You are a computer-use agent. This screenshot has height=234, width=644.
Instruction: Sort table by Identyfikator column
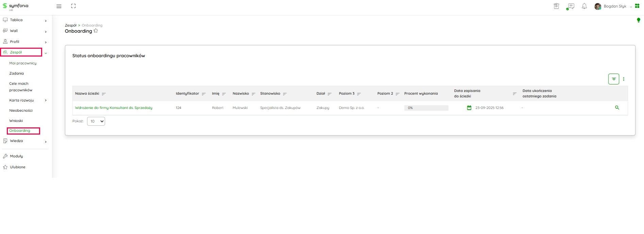(204, 94)
